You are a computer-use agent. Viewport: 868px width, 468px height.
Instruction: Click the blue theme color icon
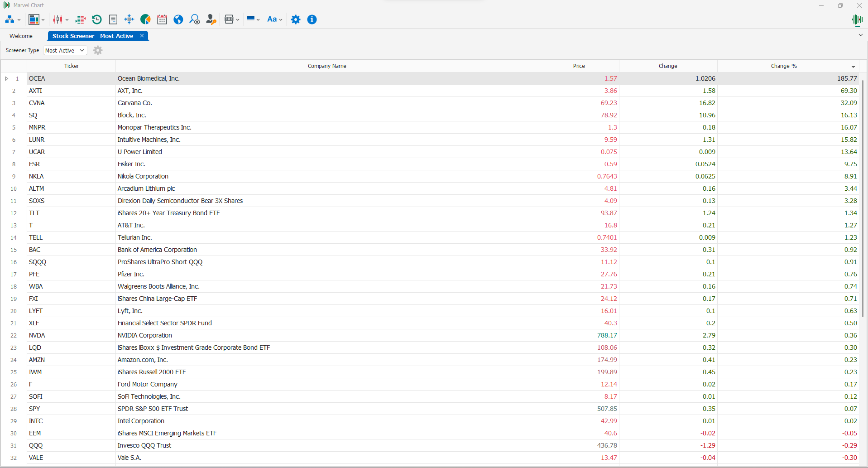click(x=251, y=19)
